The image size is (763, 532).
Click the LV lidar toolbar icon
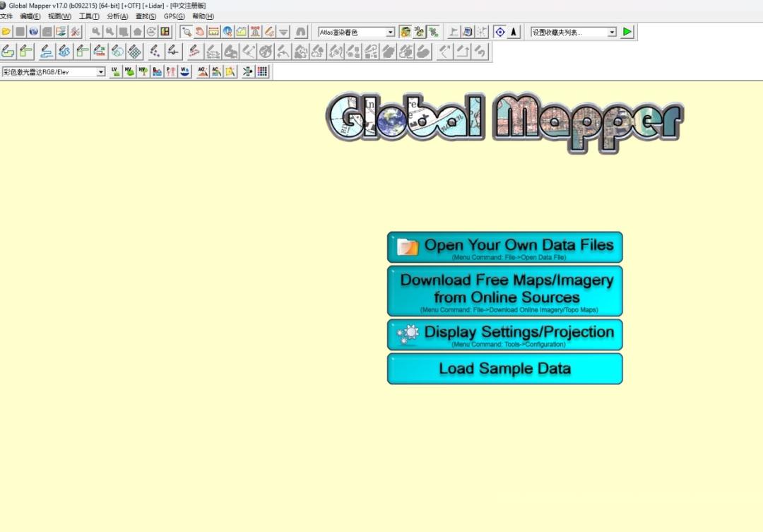[x=115, y=71]
